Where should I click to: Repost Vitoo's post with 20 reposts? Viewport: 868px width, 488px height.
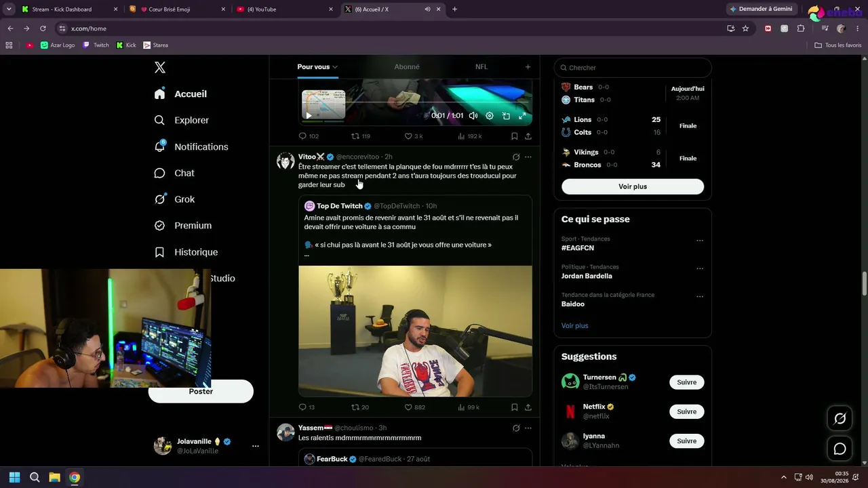(360, 407)
